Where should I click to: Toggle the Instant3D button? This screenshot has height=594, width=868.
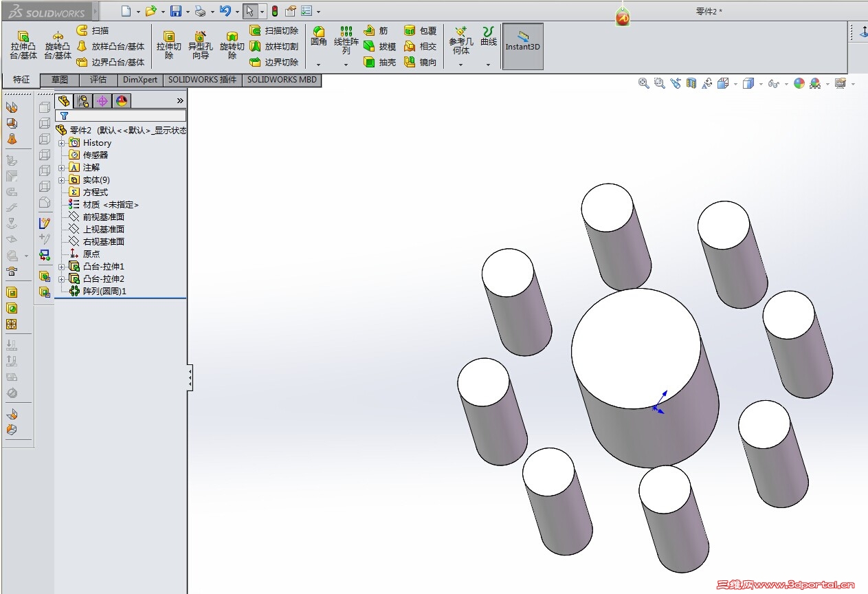point(523,46)
